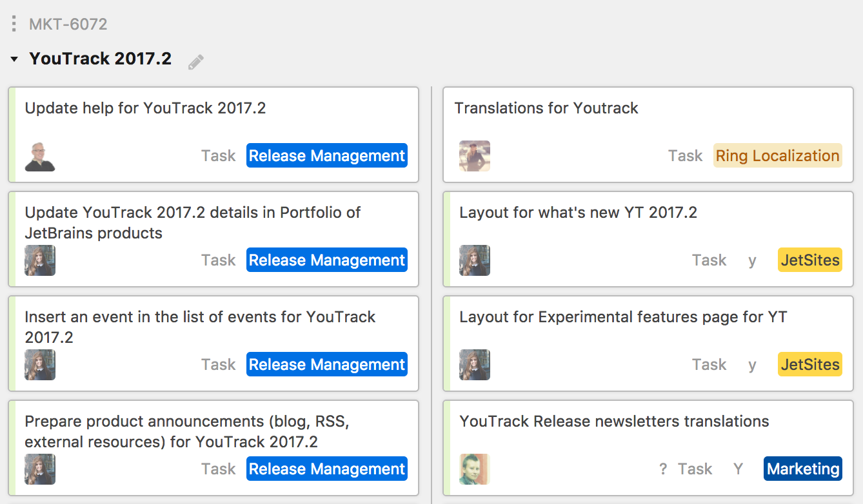Click the question mark on newsletters translations card
Viewport: 863px width, 504px height.
coord(663,469)
